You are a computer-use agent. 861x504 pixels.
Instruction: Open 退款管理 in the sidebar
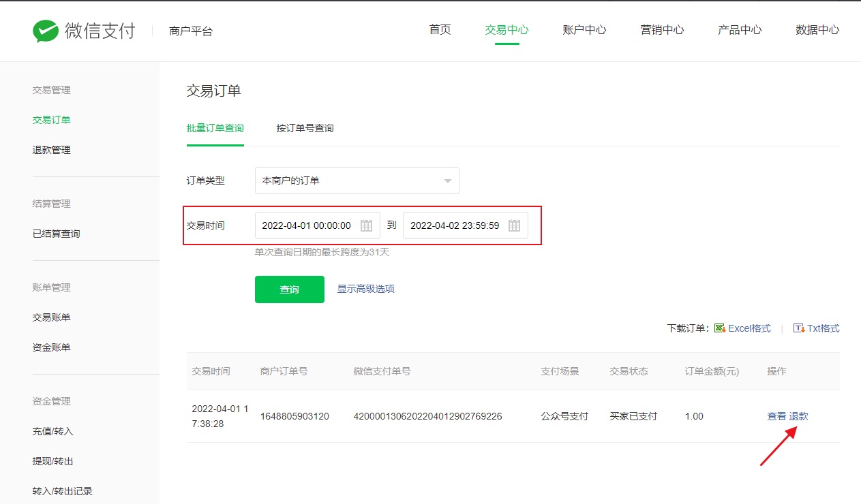pos(51,150)
